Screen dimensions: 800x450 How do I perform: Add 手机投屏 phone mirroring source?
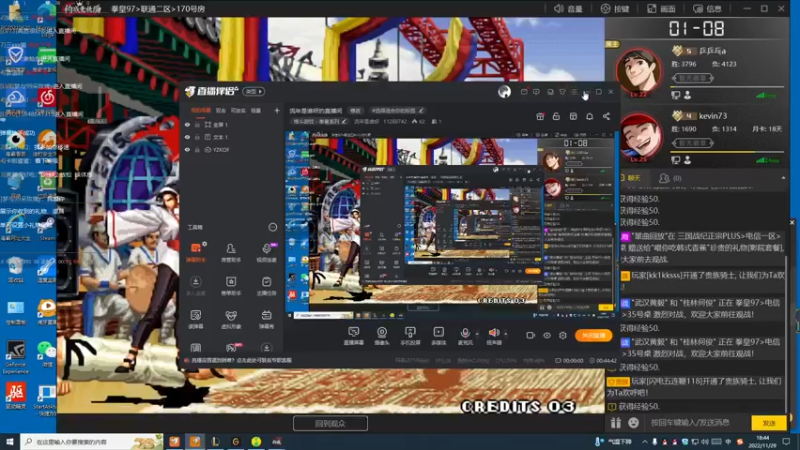click(410, 336)
